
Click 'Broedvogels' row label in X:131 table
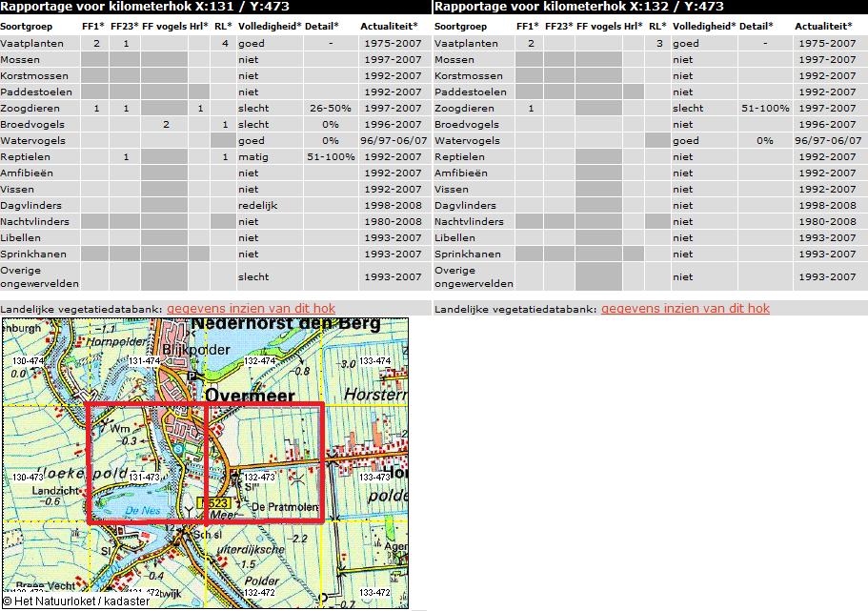[x=32, y=124]
